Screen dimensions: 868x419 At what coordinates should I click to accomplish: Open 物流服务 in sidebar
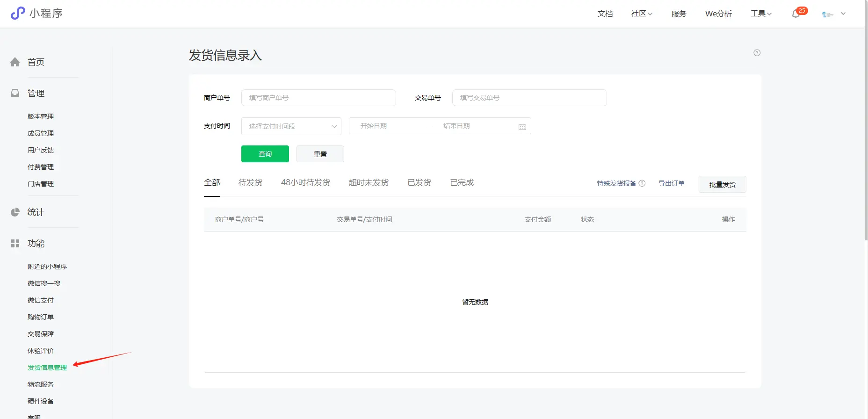[x=41, y=384]
